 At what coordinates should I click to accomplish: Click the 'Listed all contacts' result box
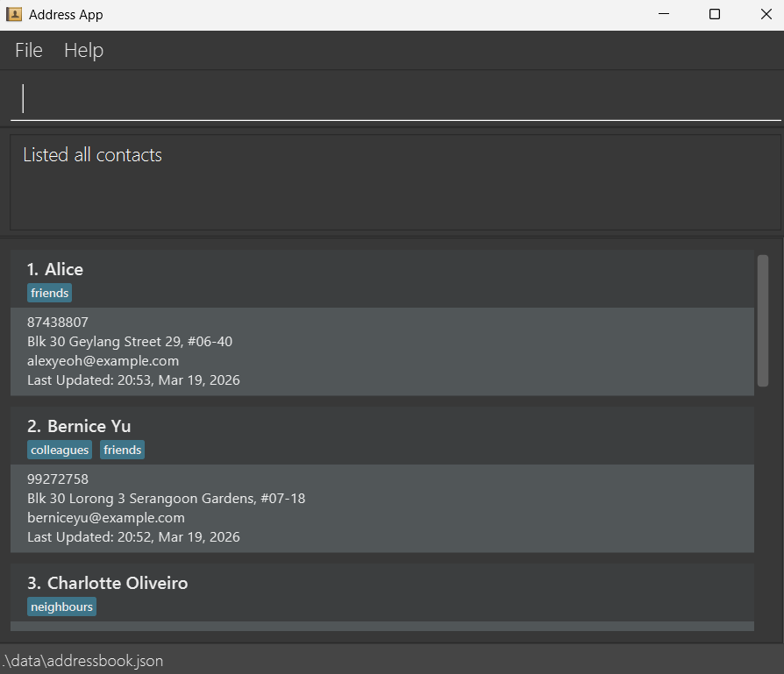[x=395, y=181]
